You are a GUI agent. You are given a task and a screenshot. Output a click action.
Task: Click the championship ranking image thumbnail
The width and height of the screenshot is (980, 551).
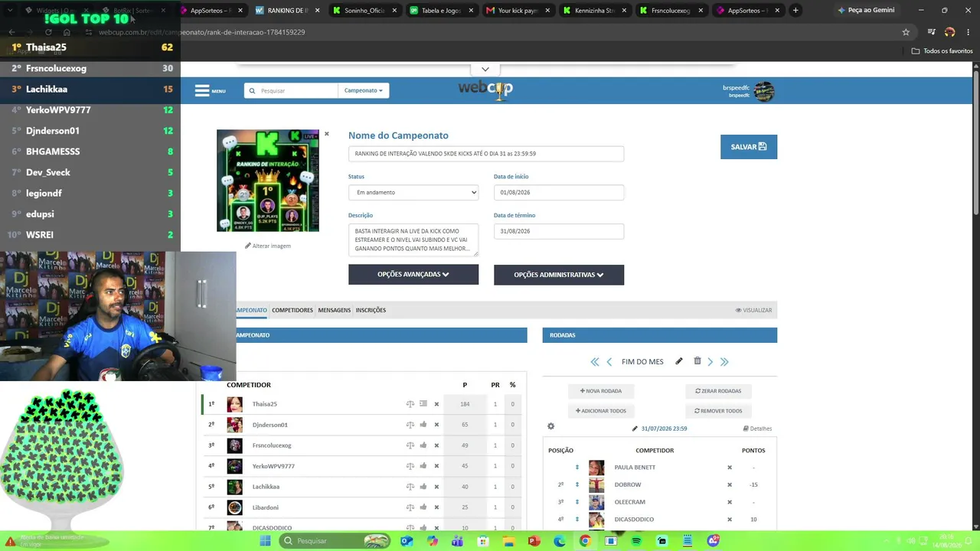pos(268,181)
